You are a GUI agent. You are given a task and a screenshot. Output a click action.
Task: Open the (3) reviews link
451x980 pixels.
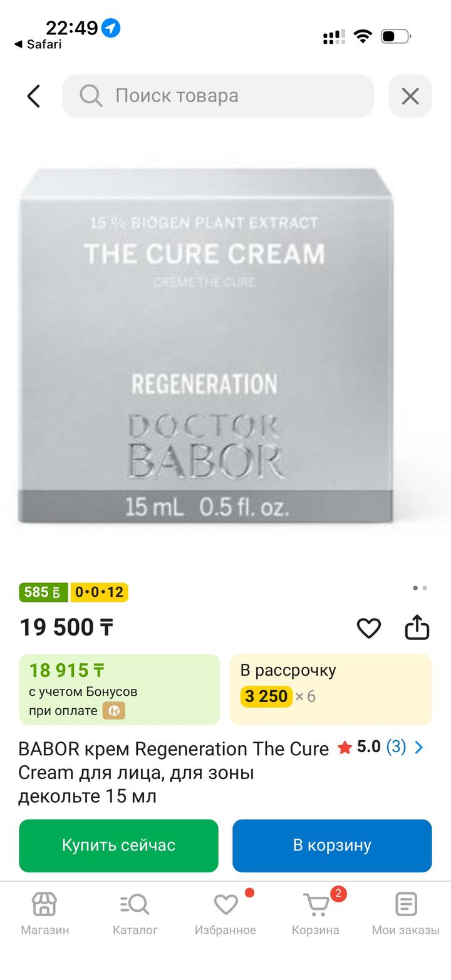[396, 747]
